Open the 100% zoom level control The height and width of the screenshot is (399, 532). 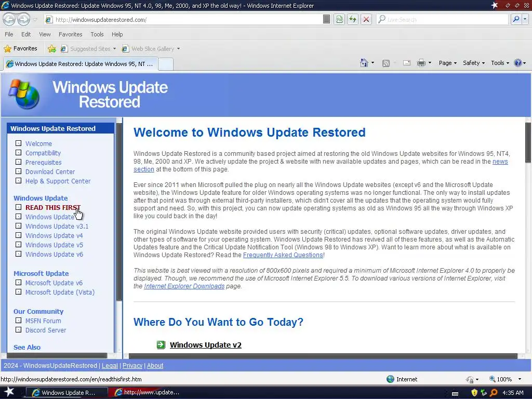coord(506,379)
